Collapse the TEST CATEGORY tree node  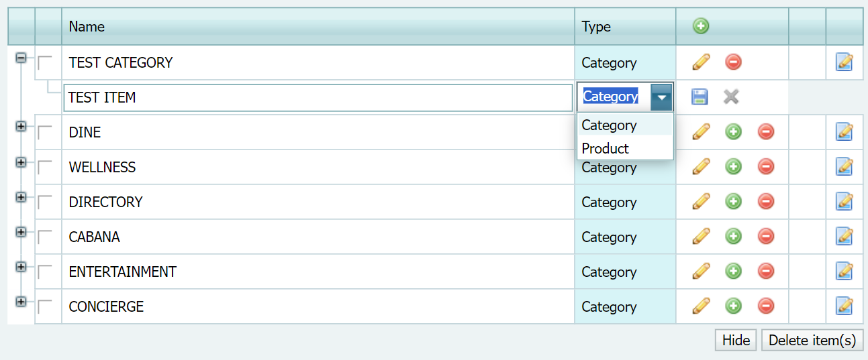[21, 58]
